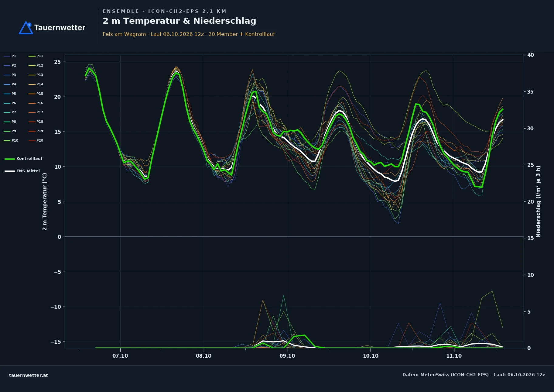The image size is (554, 392).
Task: Click the 08.10 date axis label
Action: 204,356
